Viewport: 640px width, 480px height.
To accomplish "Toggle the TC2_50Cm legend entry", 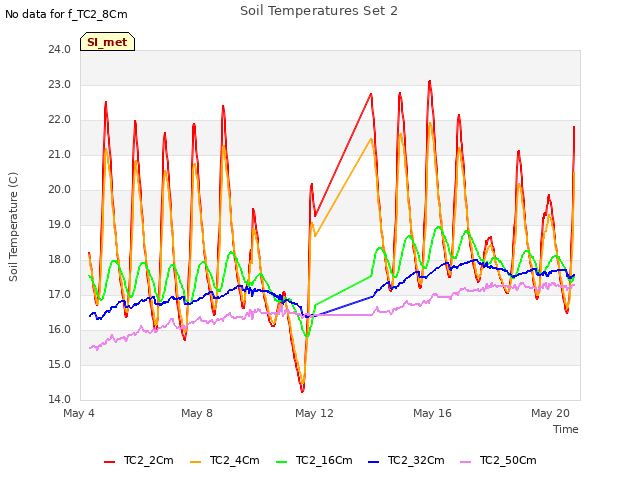I will point(498,460).
